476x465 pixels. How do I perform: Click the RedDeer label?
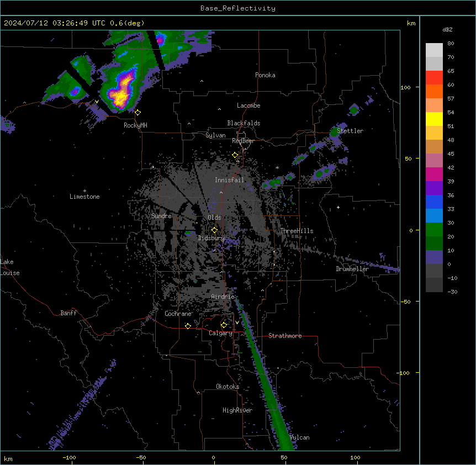(243, 141)
